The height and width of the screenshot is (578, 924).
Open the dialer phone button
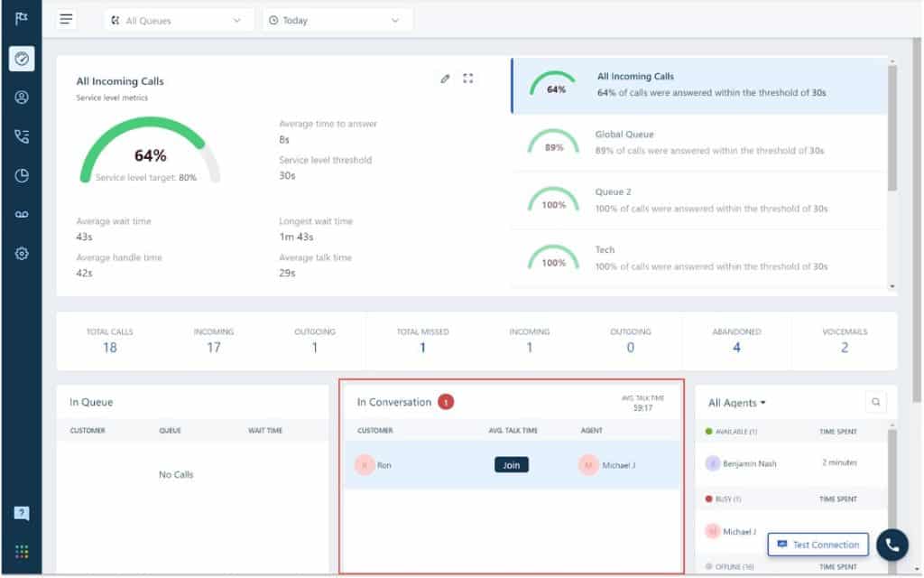click(x=892, y=545)
